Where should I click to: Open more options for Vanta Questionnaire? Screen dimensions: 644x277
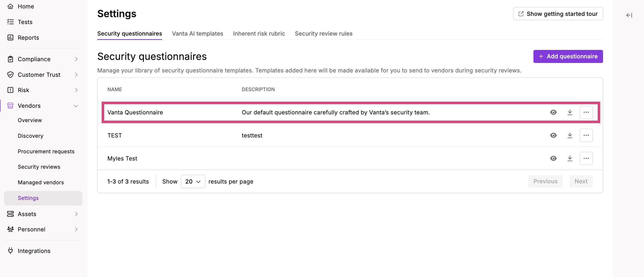click(586, 112)
